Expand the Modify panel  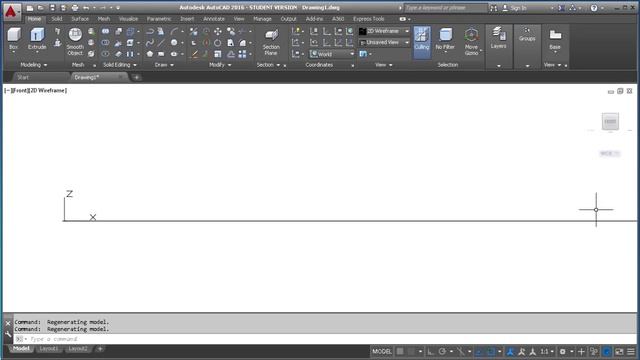(220, 65)
